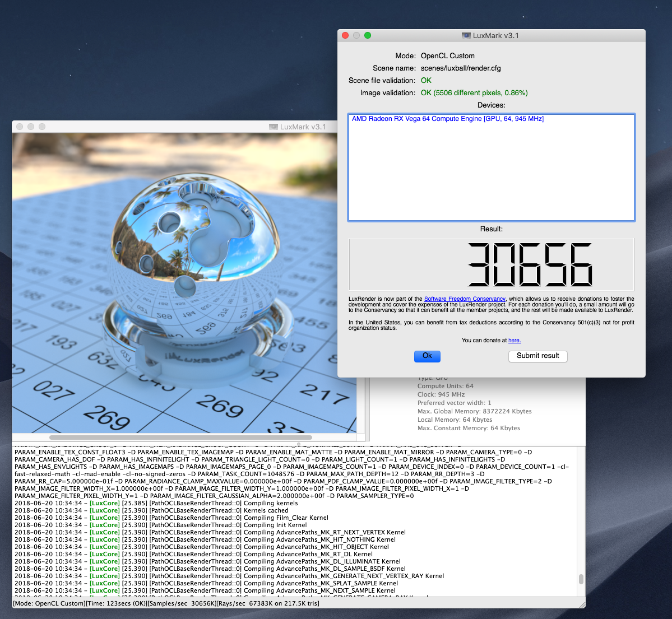The image size is (672, 619).
Task: Click 'OpenCL Custom' mode value
Action: (447, 55)
